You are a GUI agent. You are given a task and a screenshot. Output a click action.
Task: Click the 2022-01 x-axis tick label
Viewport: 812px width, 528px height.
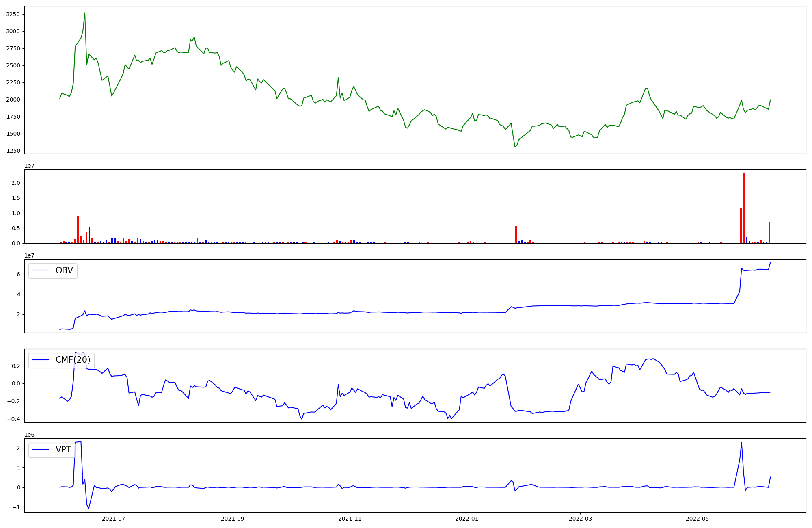[x=467, y=519]
